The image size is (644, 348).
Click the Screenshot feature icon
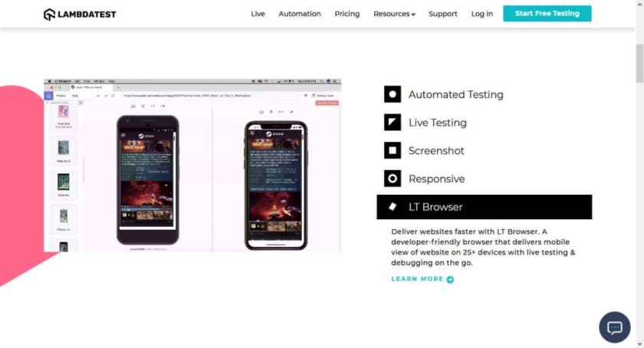(x=393, y=150)
